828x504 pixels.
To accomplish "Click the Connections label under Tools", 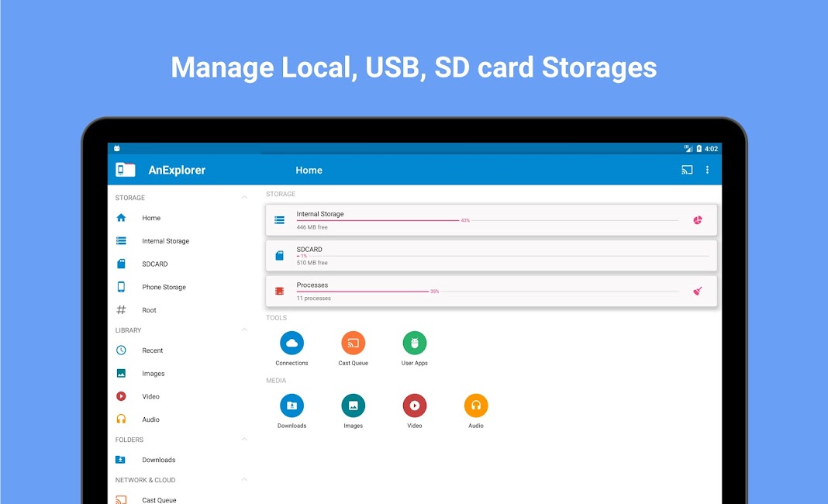I will [x=292, y=363].
